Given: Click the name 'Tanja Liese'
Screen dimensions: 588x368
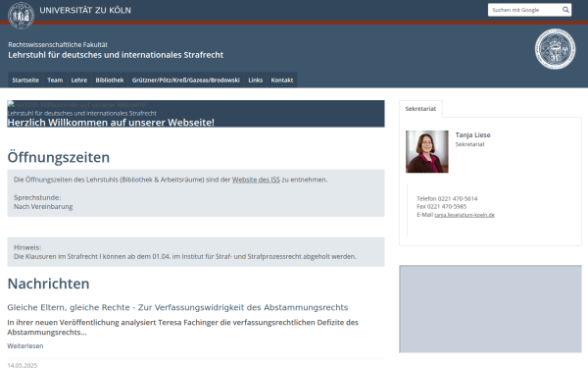Looking at the screenshot, I should point(473,134).
